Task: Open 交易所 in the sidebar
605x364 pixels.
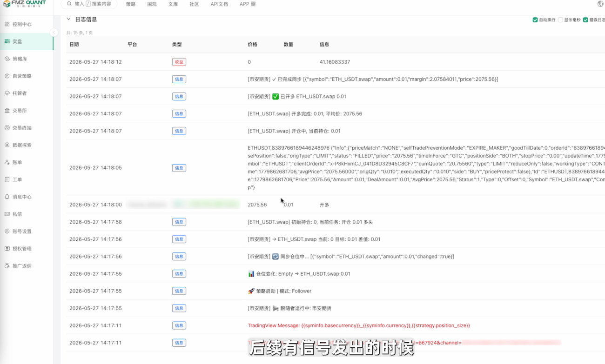Action: 20,111
